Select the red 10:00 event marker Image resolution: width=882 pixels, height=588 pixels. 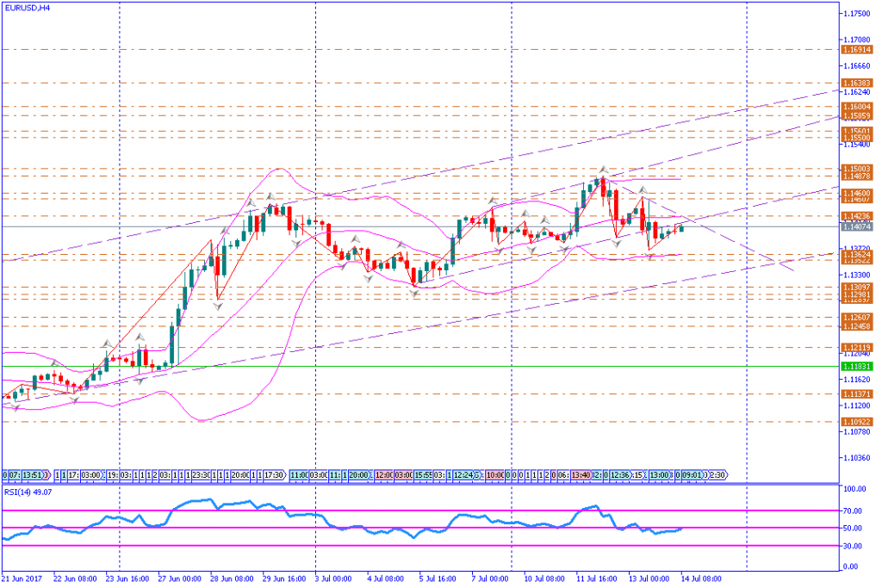click(x=494, y=474)
